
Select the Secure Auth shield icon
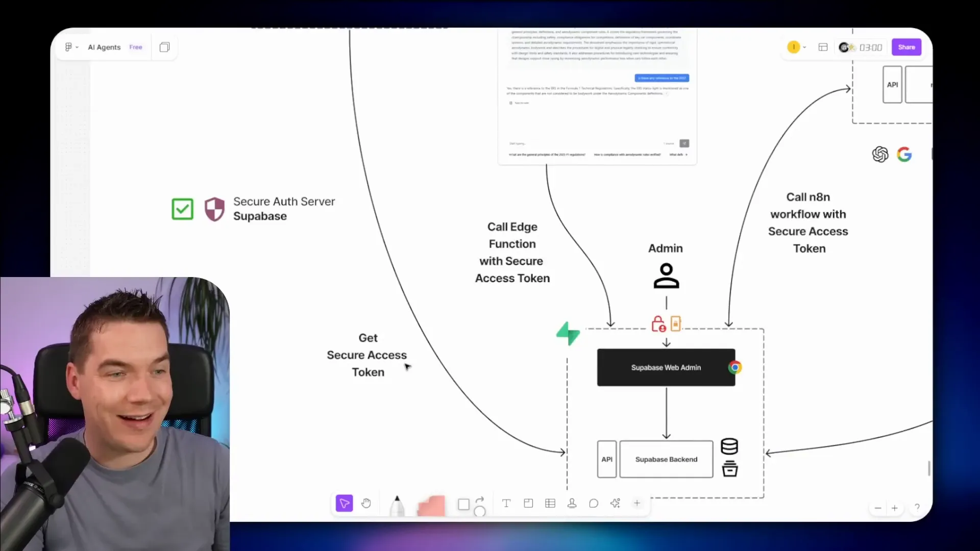tap(214, 209)
